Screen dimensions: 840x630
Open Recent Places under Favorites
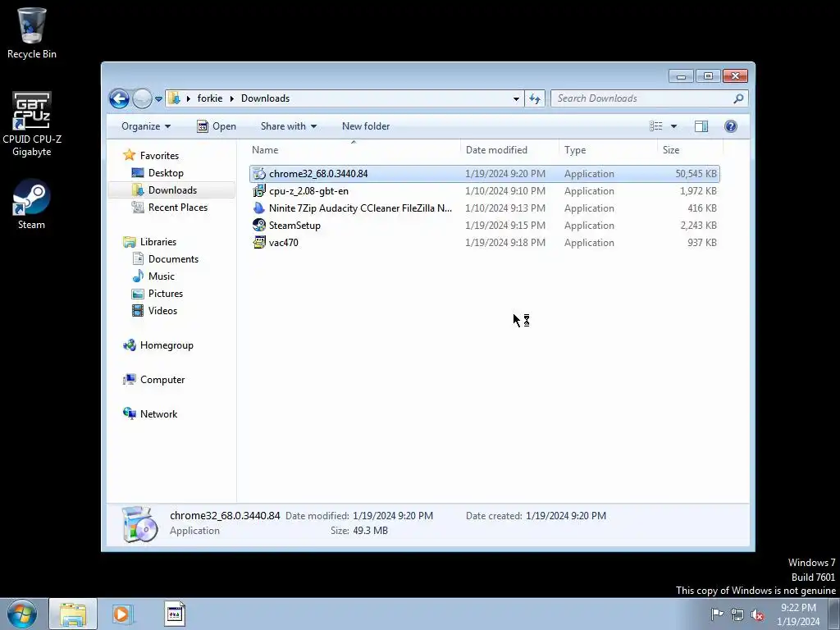point(177,208)
